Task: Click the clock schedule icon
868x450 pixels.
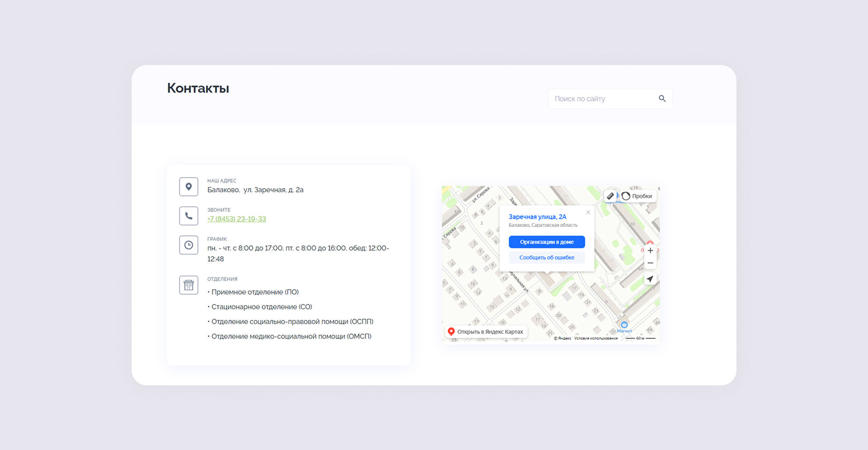Action: (189, 245)
